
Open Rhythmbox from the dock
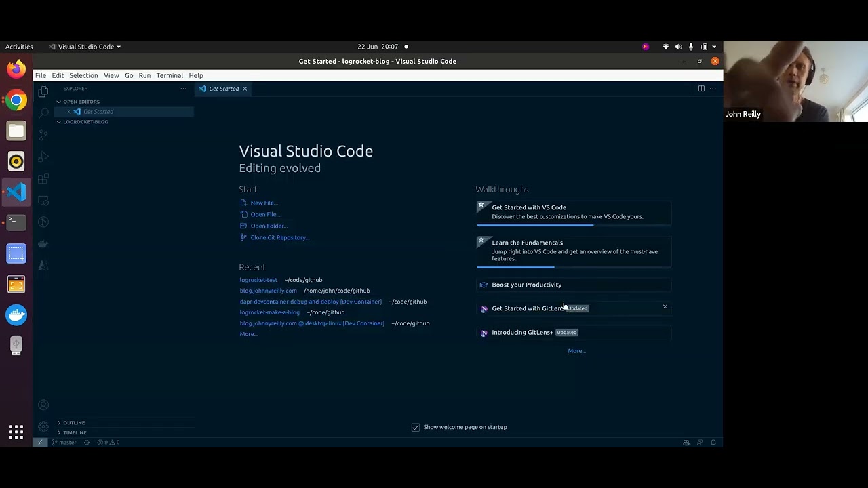pos(16,161)
